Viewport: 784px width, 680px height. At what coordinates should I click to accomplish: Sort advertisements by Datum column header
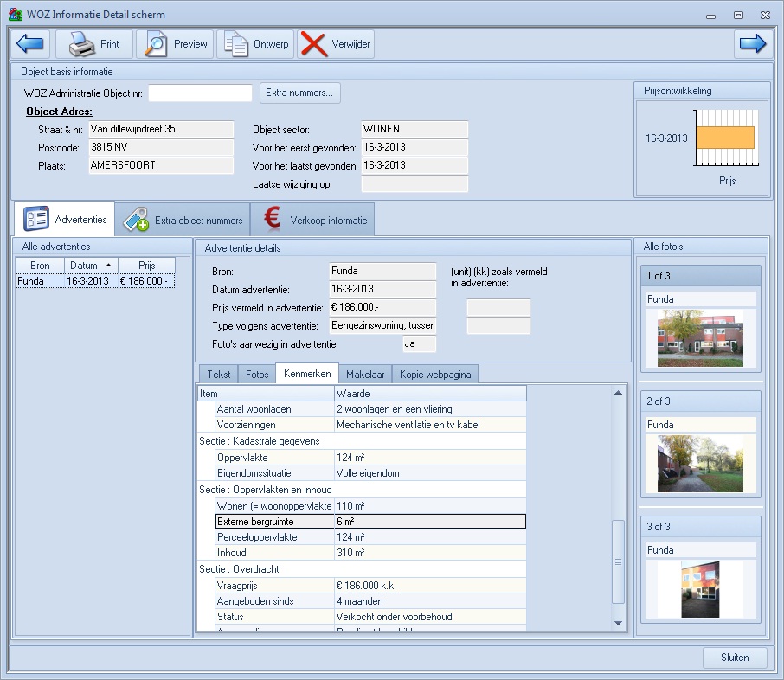coord(90,266)
